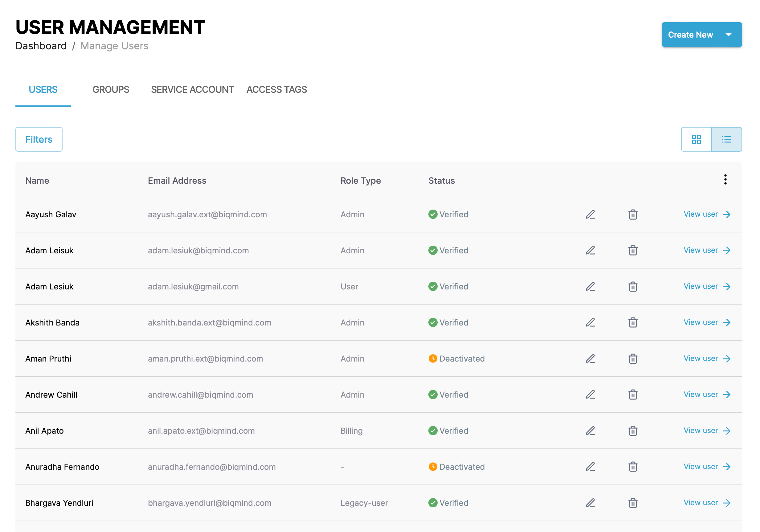This screenshot has height=532, width=760.
Task: Select email akshith.banda.ext@biqmind.com
Action: point(210,323)
